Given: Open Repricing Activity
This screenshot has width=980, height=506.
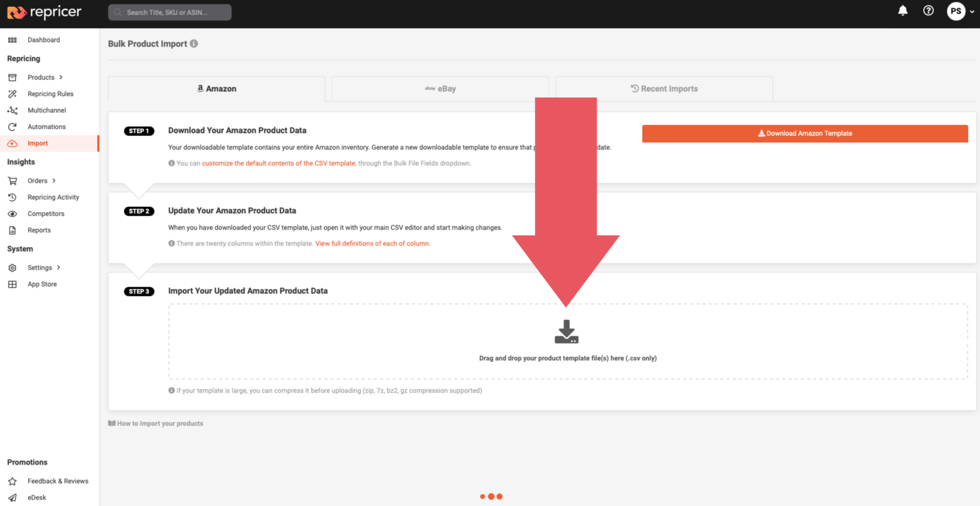Looking at the screenshot, I should click(x=53, y=197).
